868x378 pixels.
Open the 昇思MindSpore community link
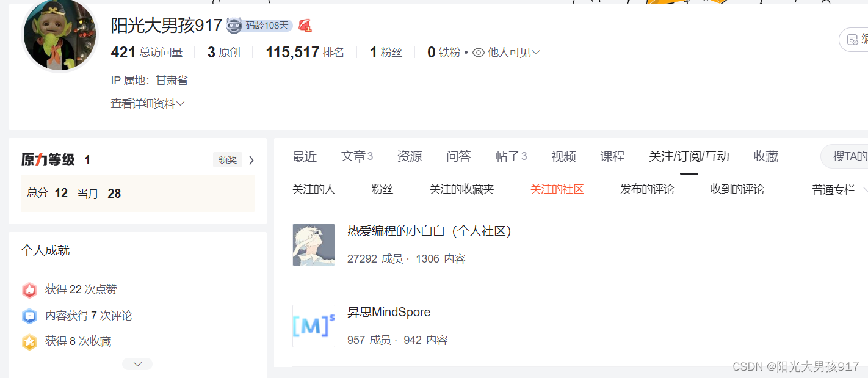[x=389, y=312]
